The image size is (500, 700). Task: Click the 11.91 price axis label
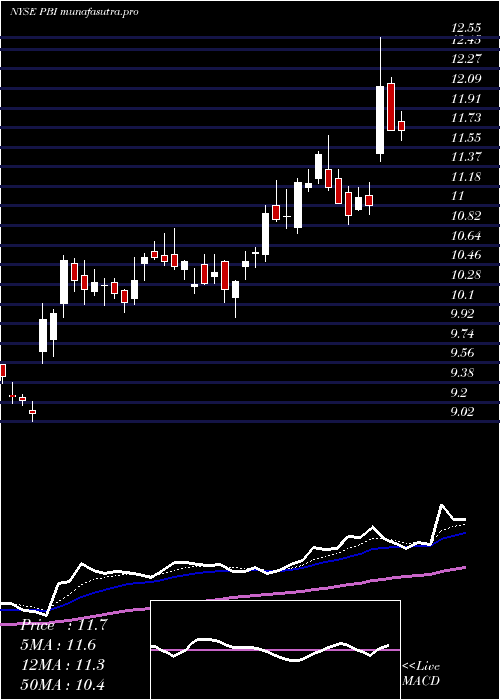467,98
